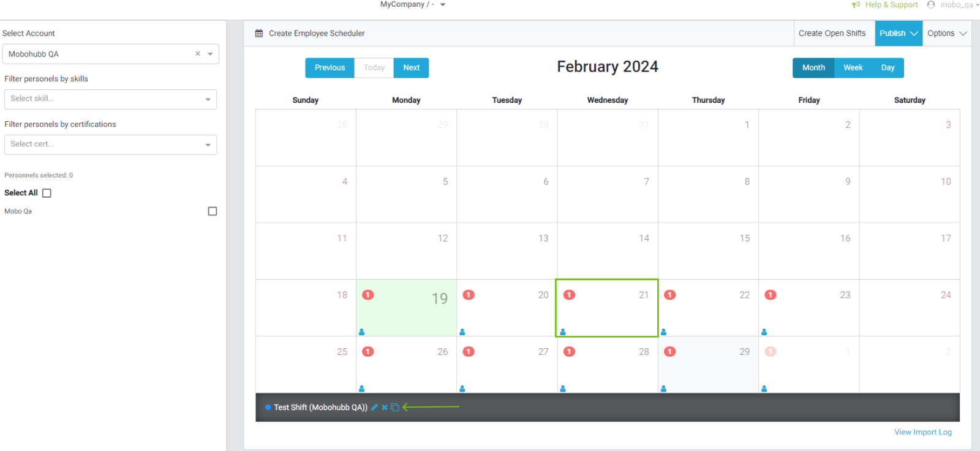Expand the Options dropdown
Screen dimensions: 980x451
pos(947,33)
